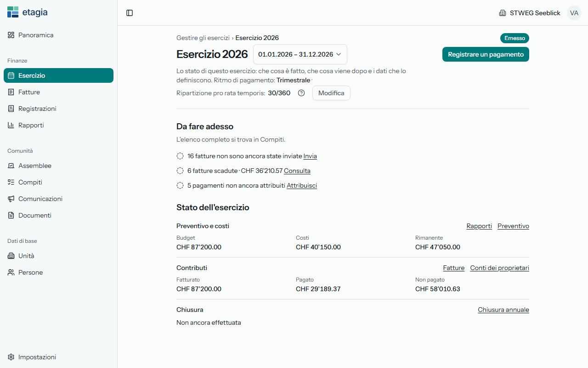This screenshot has height=368, width=588.
Task: Click the Comunicazioni megaphone icon
Action: click(x=11, y=199)
